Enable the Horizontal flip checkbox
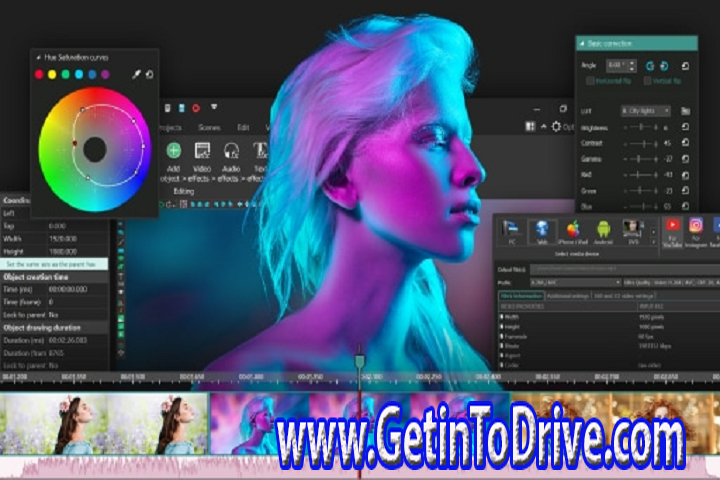Viewport: 720px width, 480px height. tap(591, 81)
